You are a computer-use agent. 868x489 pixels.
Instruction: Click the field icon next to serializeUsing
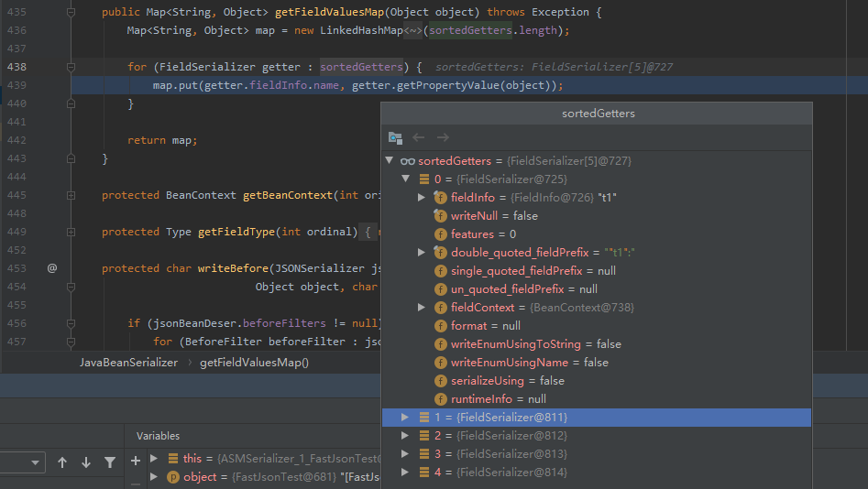[440, 381]
